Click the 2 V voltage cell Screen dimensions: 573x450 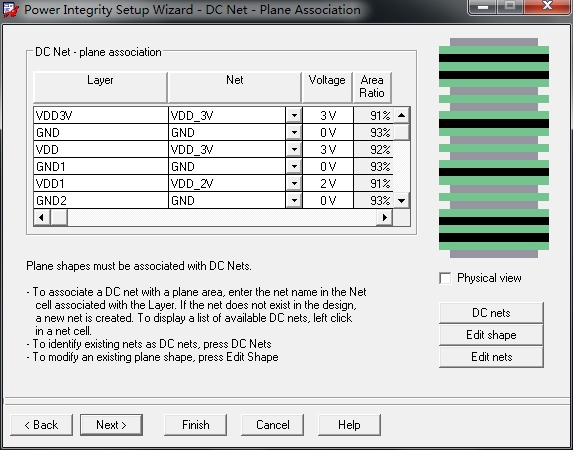click(x=328, y=184)
